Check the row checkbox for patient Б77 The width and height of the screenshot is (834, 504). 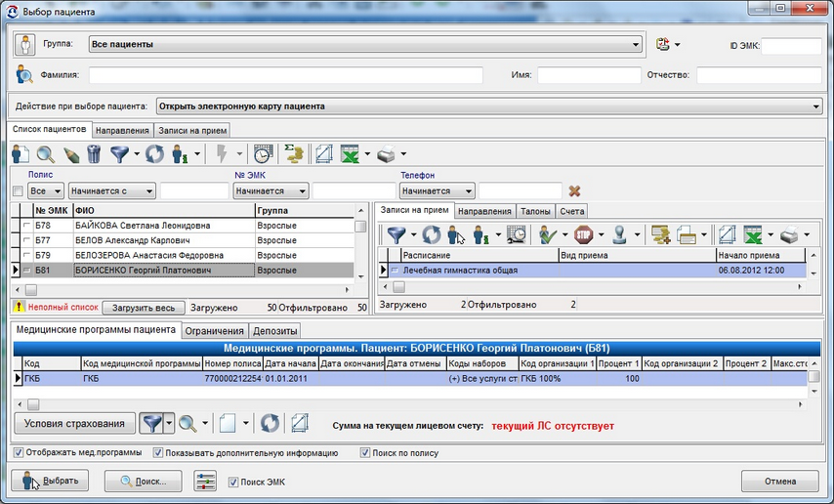(26, 240)
